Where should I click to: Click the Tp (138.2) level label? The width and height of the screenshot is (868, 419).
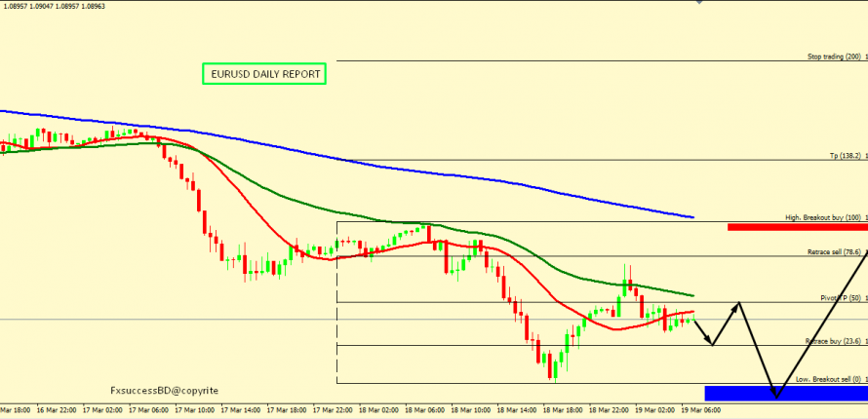(844, 156)
